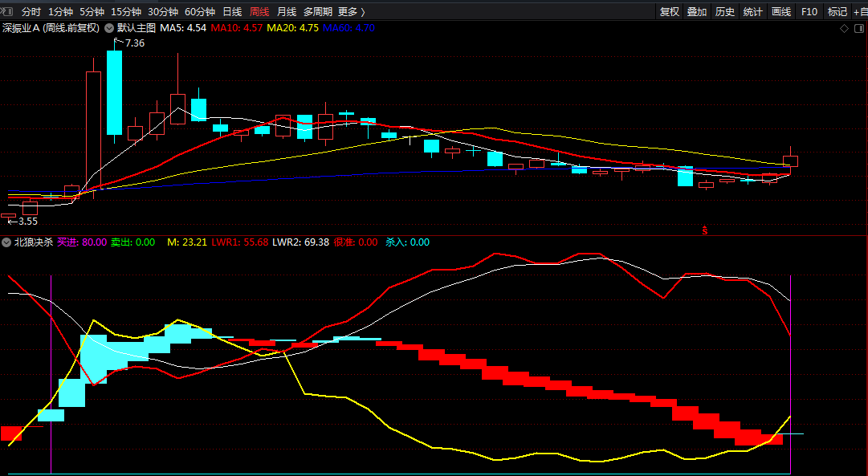Select the 30分钟 period tab
868x476 pixels.
[163, 11]
